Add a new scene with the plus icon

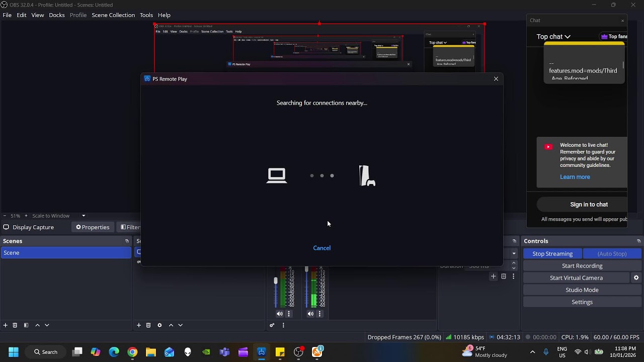coord(6,325)
